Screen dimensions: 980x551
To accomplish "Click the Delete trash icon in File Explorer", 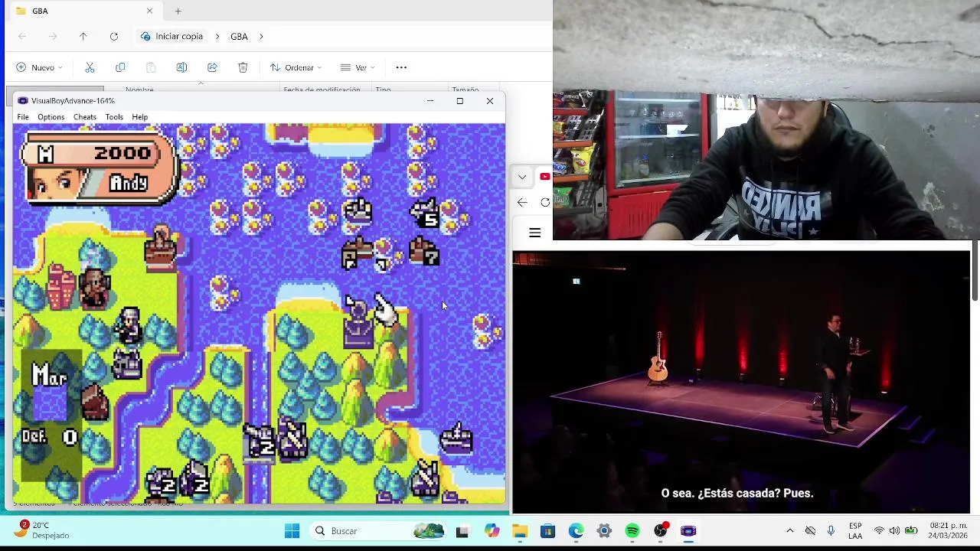I will pos(243,67).
